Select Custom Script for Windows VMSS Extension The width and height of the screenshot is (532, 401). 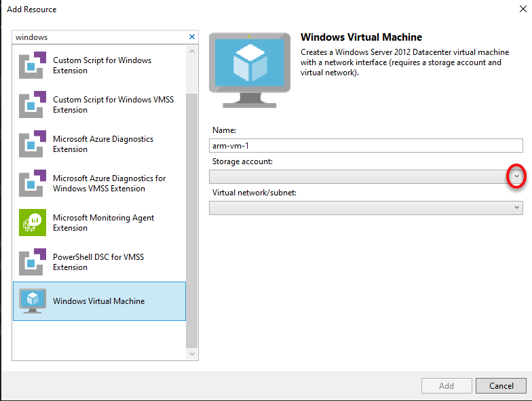point(113,104)
